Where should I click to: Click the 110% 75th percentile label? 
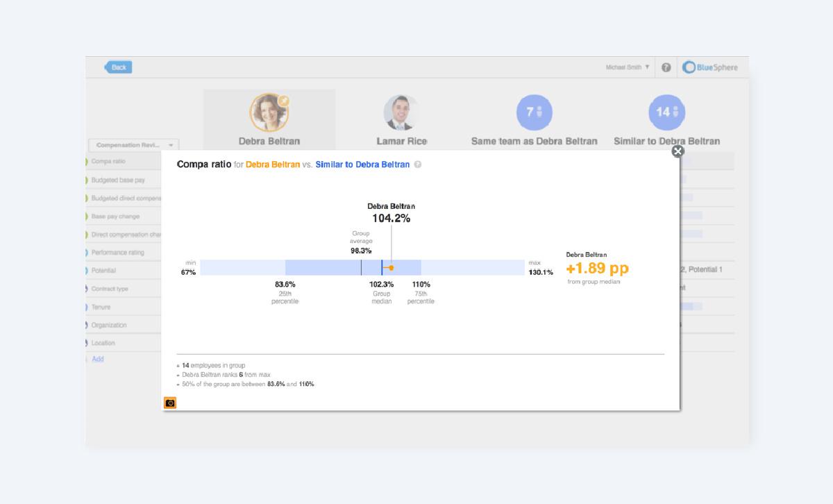[421, 285]
